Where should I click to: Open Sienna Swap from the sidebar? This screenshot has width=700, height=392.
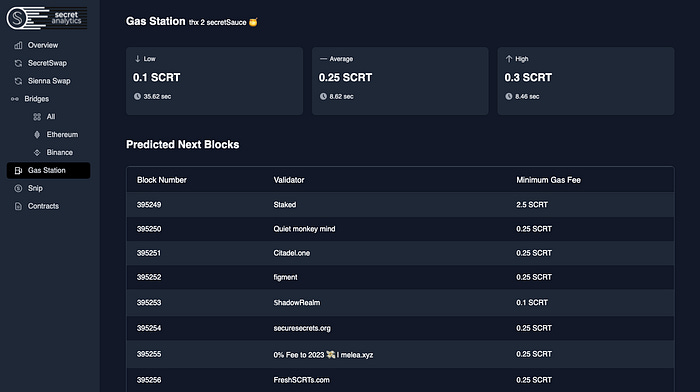click(x=49, y=81)
